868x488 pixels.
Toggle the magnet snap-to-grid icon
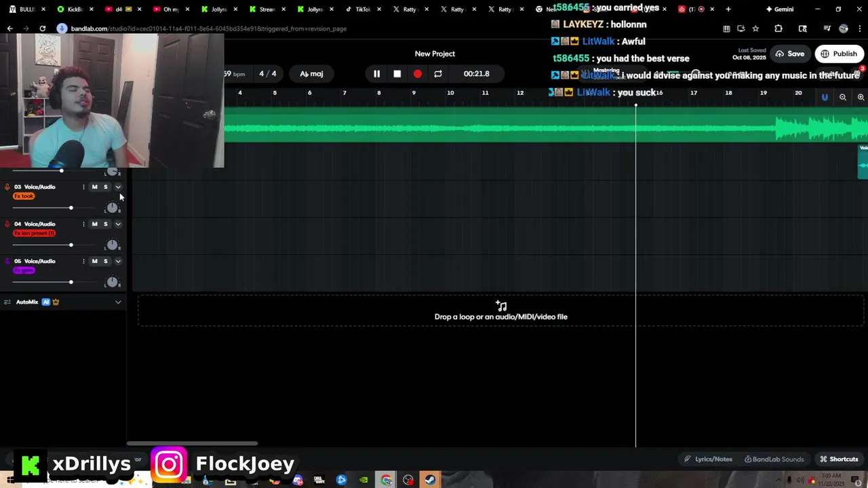tap(825, 98)
